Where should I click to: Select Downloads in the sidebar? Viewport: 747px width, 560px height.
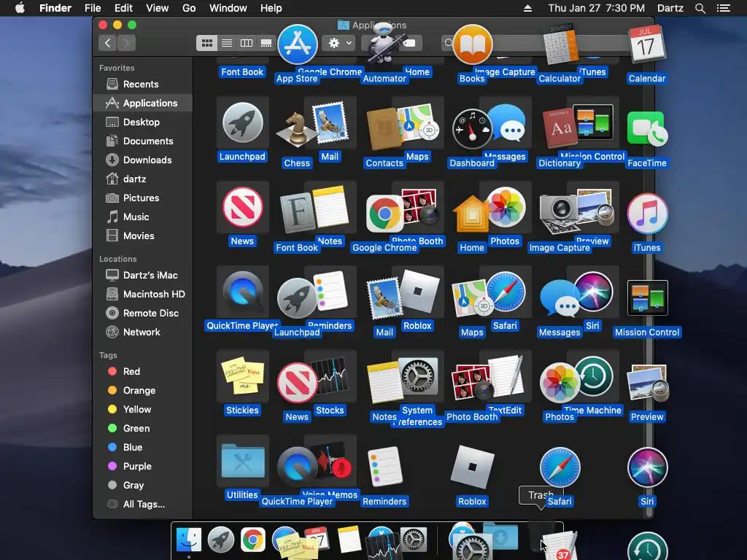tap(143, 160)
